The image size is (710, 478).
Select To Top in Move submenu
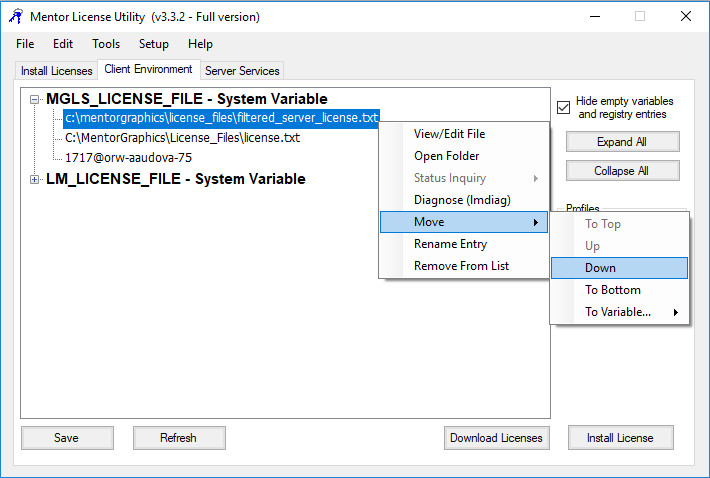[x=619, y=224]
